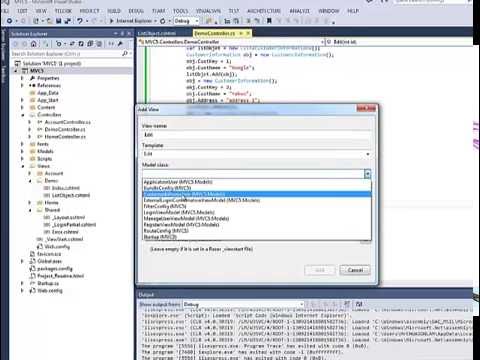This screenshot has height=360, width=480.
Task: Close the DemoController.cs tab
Action: [x=248, y=33]
